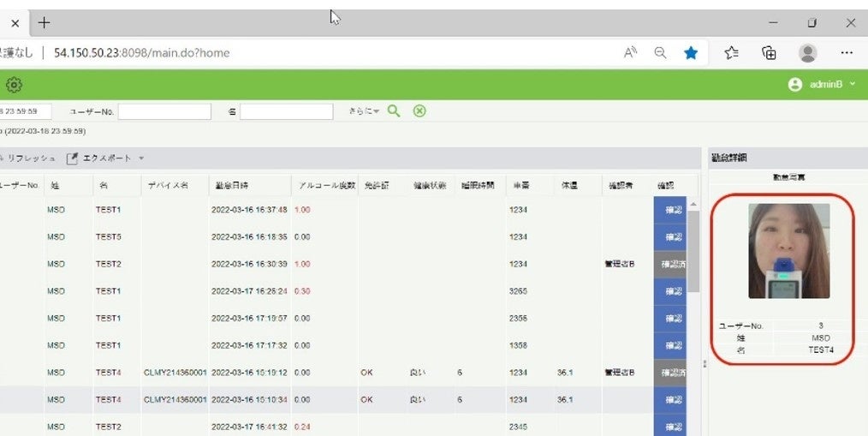Image resolution: width=868 pixels, height=436 pixels.
Task: Open the browser collections icon
Action: point(769,52)
